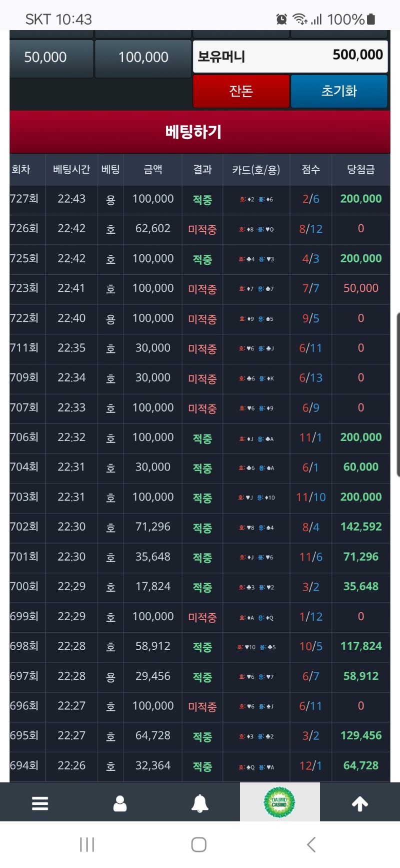
Task: Tap the 미적중 result in row 707회
Action: click(202, 408)
